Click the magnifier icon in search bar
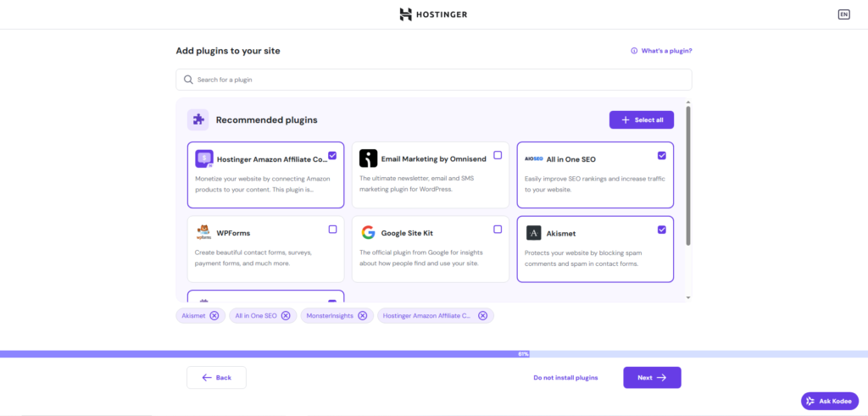Viewport: 868px width, 416px height. [x=188, y=80]
